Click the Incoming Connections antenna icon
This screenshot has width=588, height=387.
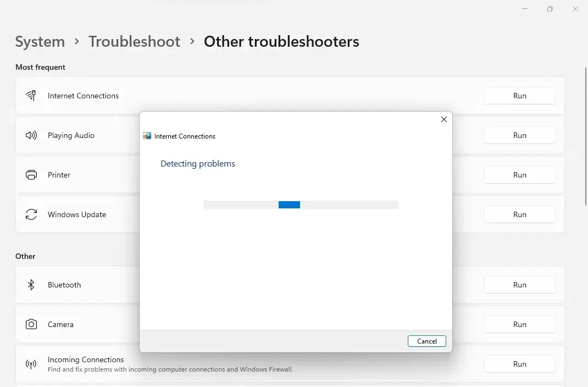[x=31, y=364]
